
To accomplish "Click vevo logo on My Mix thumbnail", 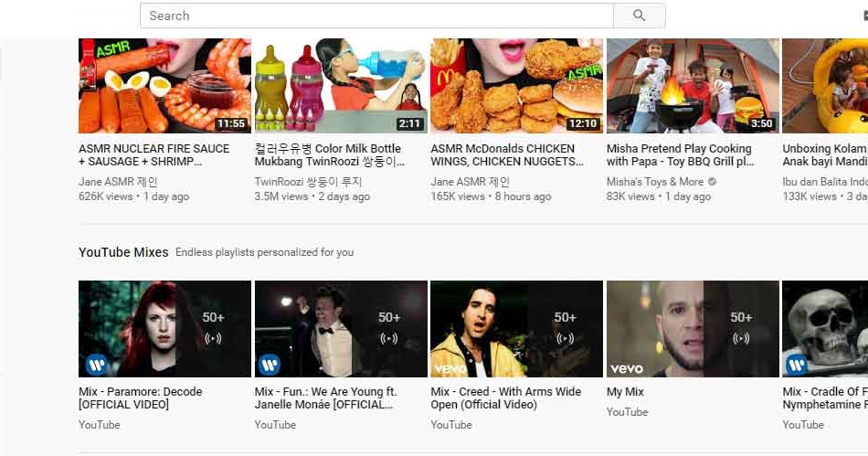I will 627,368.
